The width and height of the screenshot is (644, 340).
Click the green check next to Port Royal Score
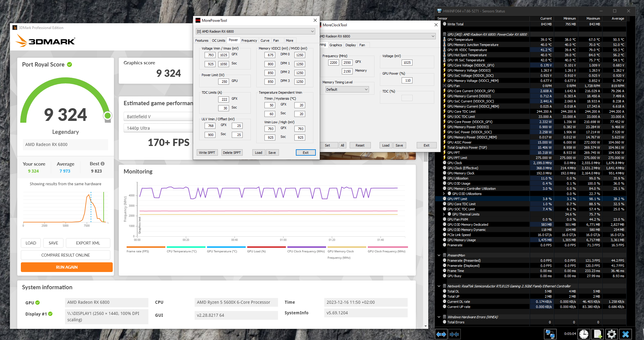click(70, 64)
